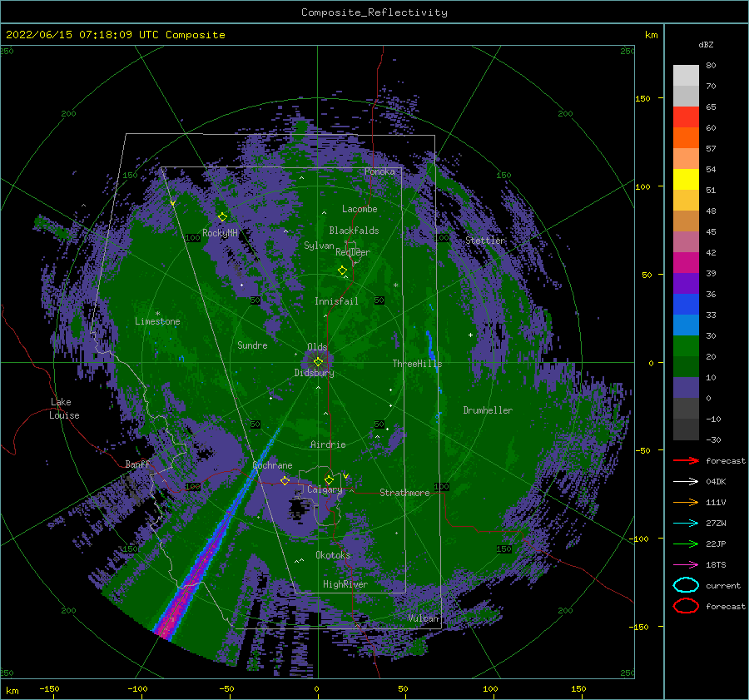
Task: Select the magenta 18TS arrow legend icon
Action: click(x=686, y=565)
